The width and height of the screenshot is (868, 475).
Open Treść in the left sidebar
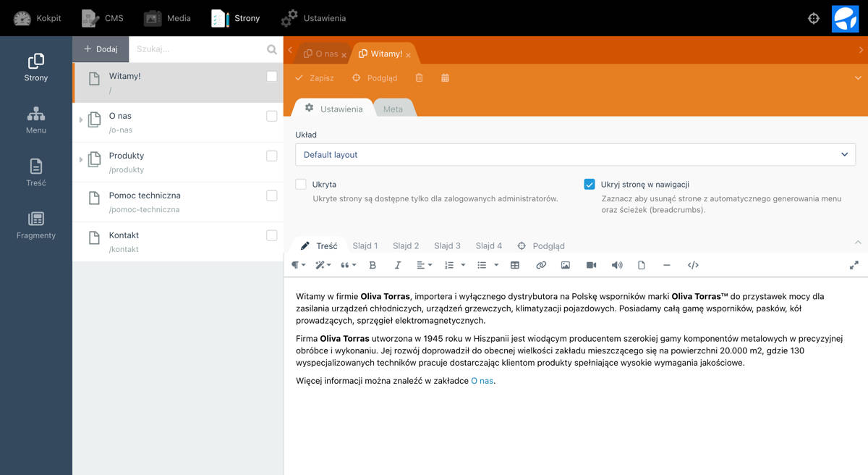tap(36, 172)
